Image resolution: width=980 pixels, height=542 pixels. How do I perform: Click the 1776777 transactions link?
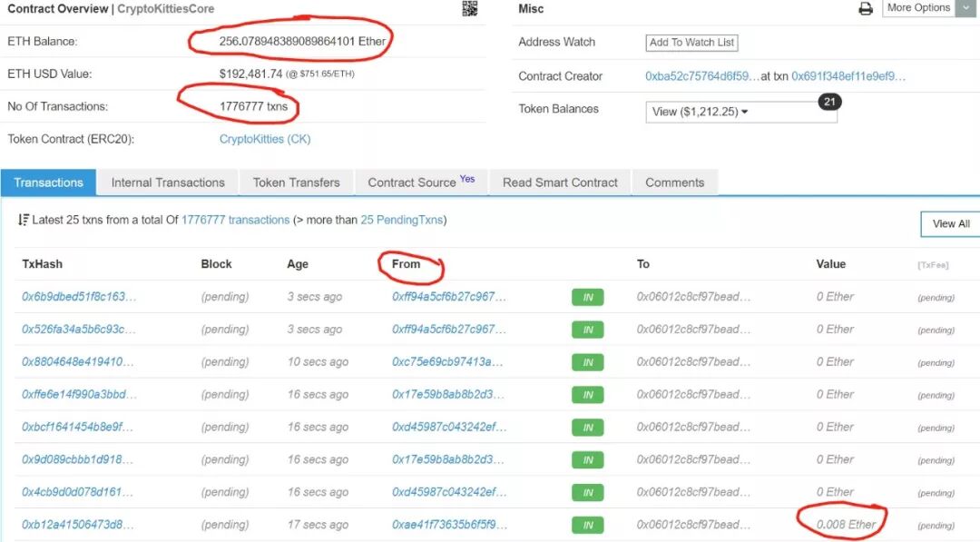[x=235, y=220]
